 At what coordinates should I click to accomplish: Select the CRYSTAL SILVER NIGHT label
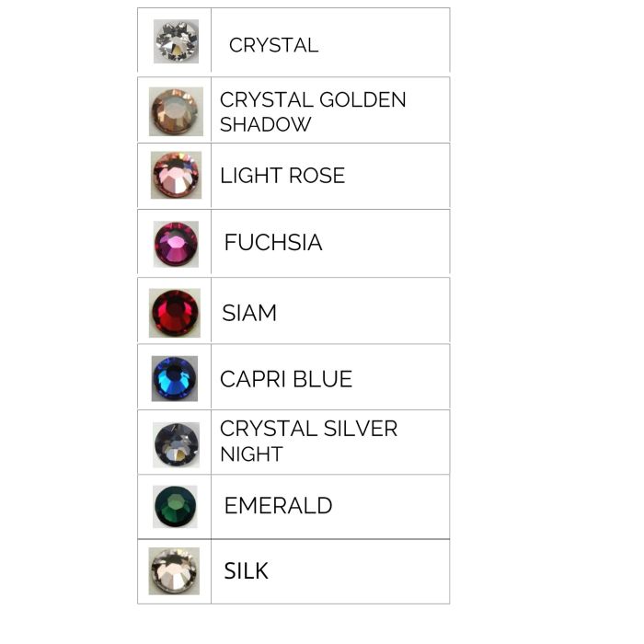click(x=308, y=441)
